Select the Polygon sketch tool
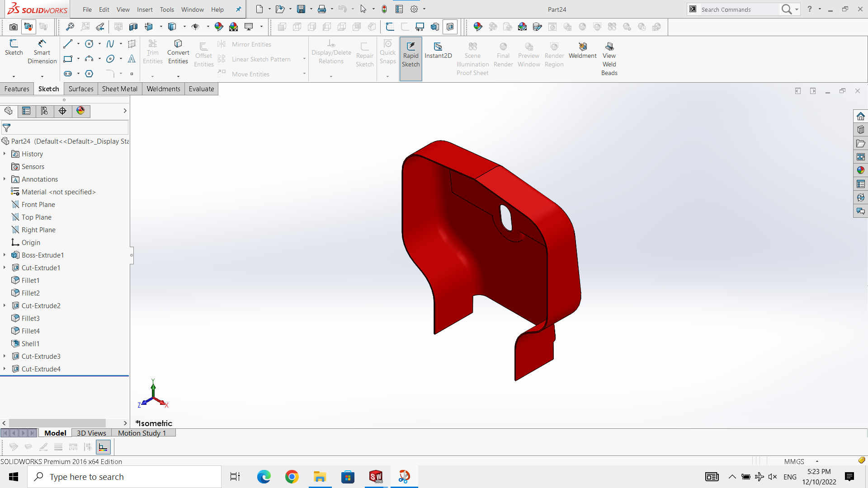The image size is (868, 488). (89, 74)
